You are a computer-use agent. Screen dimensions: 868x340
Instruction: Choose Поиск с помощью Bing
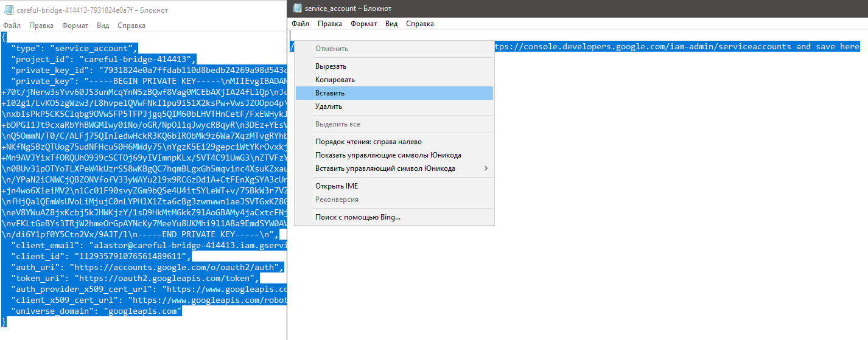(x=394, y=217)
